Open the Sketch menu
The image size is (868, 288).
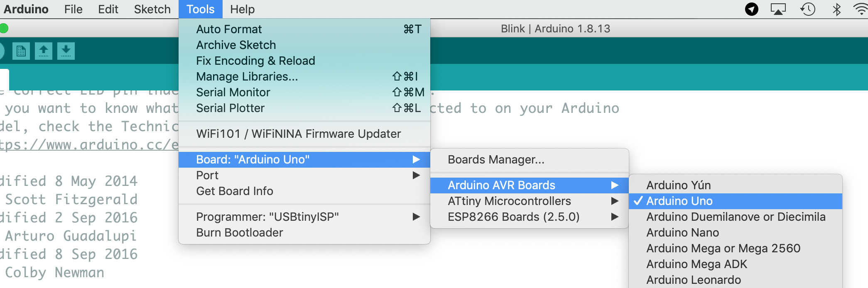click(x=152, y=9)
